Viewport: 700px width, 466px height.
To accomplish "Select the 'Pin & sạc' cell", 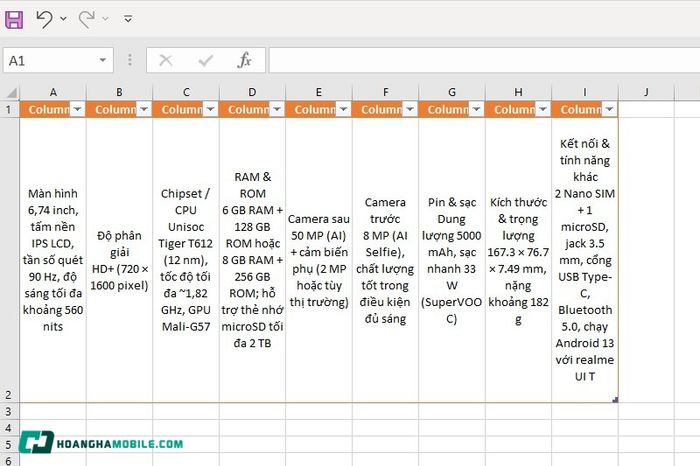I will [x=452, y=260].
